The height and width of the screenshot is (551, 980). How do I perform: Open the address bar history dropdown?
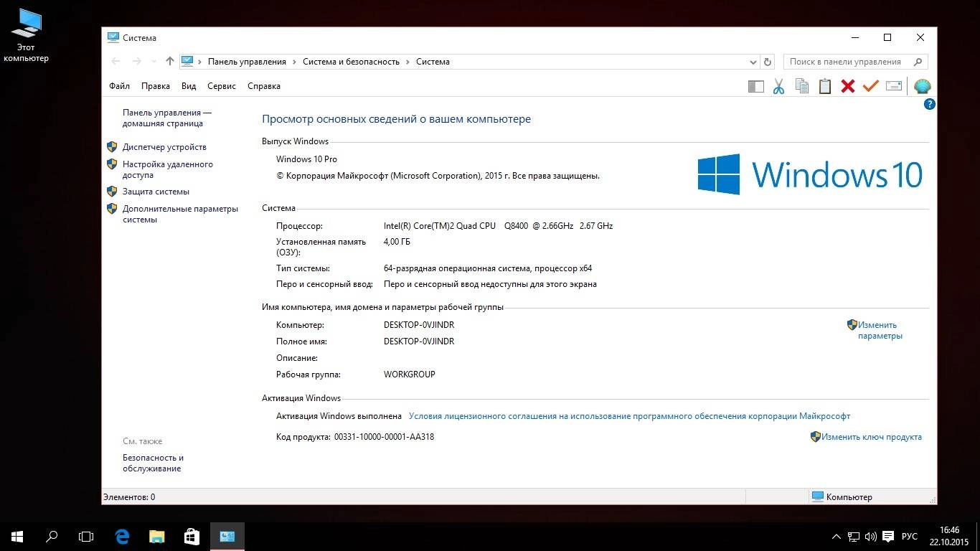pyautogui.click(x=753, y=62)
